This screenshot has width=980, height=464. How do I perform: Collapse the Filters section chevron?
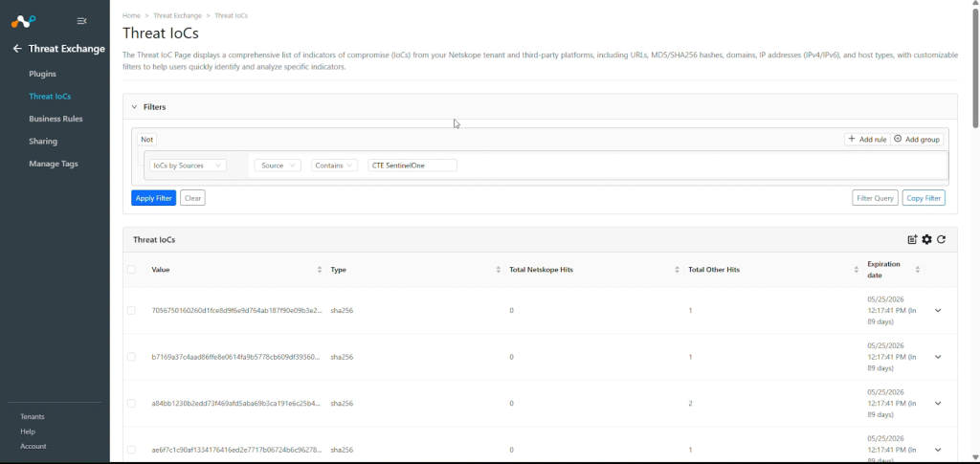[134, 107]
